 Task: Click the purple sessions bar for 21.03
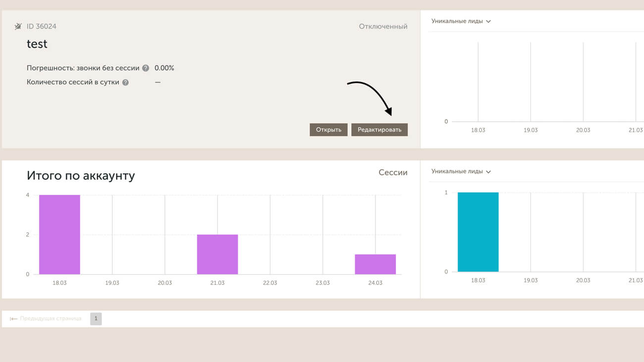tap(217, 254)
